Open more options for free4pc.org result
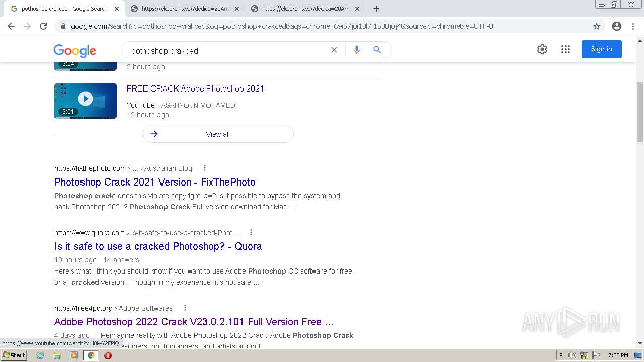 (185, 308)
